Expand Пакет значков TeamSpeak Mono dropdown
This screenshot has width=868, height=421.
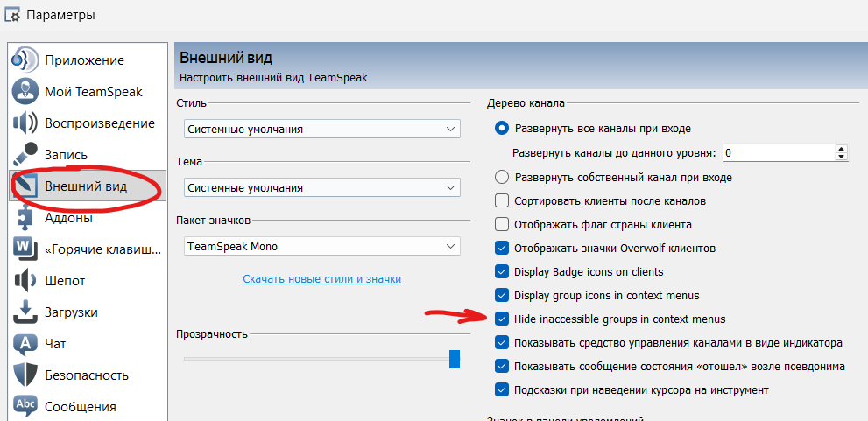point(321,246)
